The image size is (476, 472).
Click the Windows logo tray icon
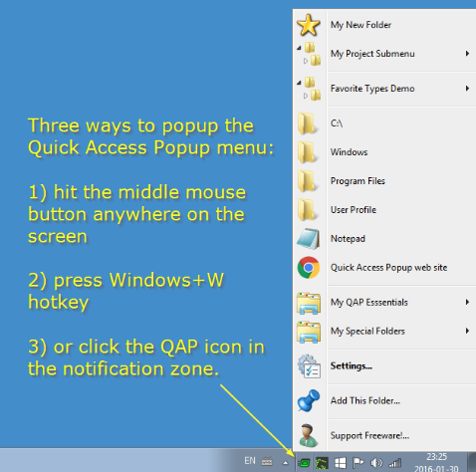tap(340, 463)
